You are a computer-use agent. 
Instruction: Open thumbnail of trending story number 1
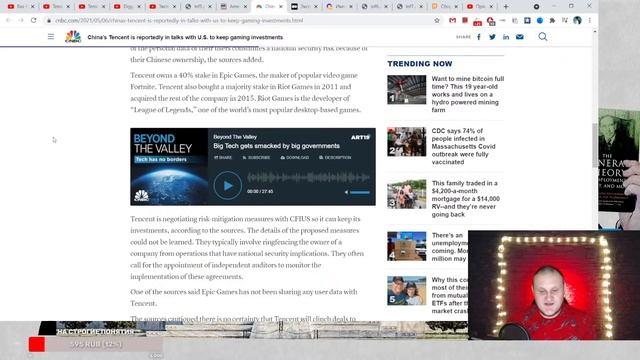click(x=407, y=90)
